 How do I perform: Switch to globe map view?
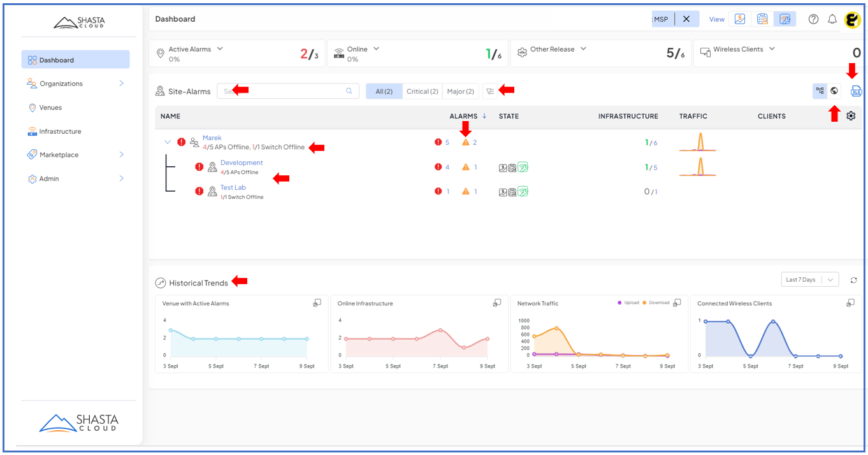click(x=834, y=91)
